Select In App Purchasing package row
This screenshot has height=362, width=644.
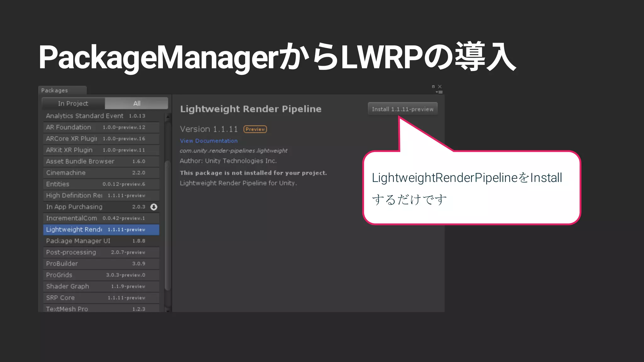click(x=101, y=207)
